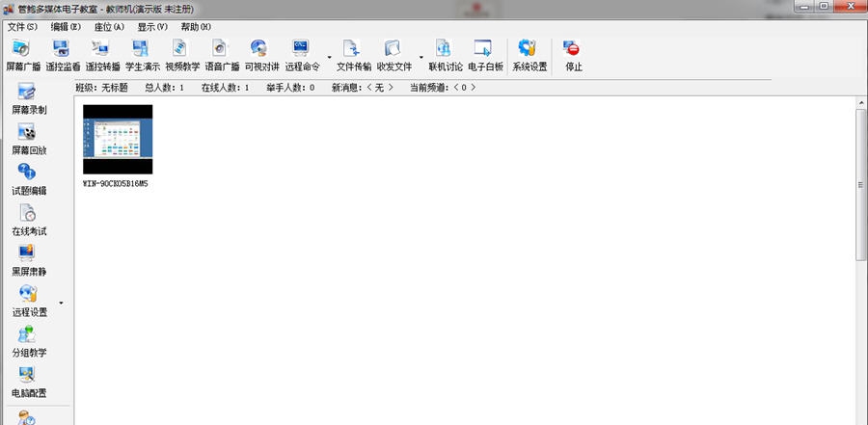Image resolution: width=868 pixels, height=425 pixels.
Task: Start 屏幕录制 screen recording in sidebar
Action: [29, 99]
